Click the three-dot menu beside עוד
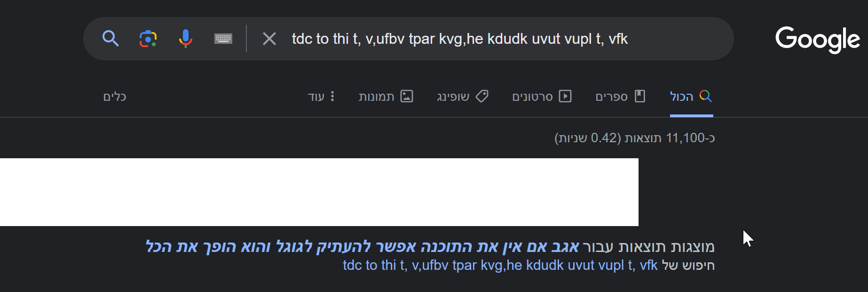This screenshot has width=868, height=292. tap(333, 96)
